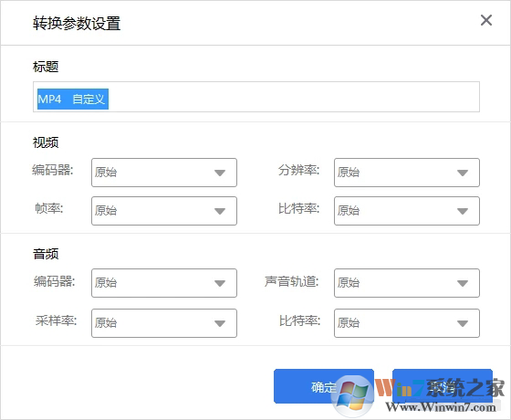Close the 转换参数设置 dialog
The width and height of the screenshot is (511, 420).
click(x=485, y=20)
